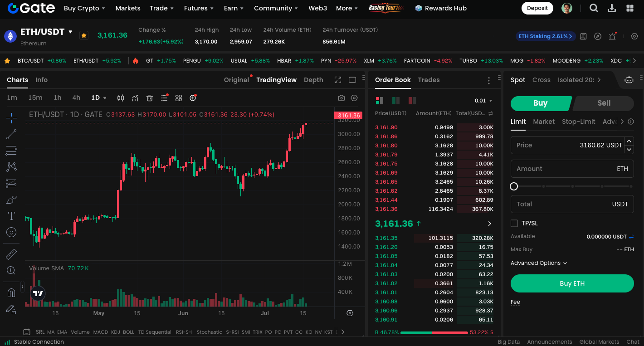The width and height of the screenshot is (644, 346).
Task: Select the pattern drawing tool
Action: (x=11, y=167)
